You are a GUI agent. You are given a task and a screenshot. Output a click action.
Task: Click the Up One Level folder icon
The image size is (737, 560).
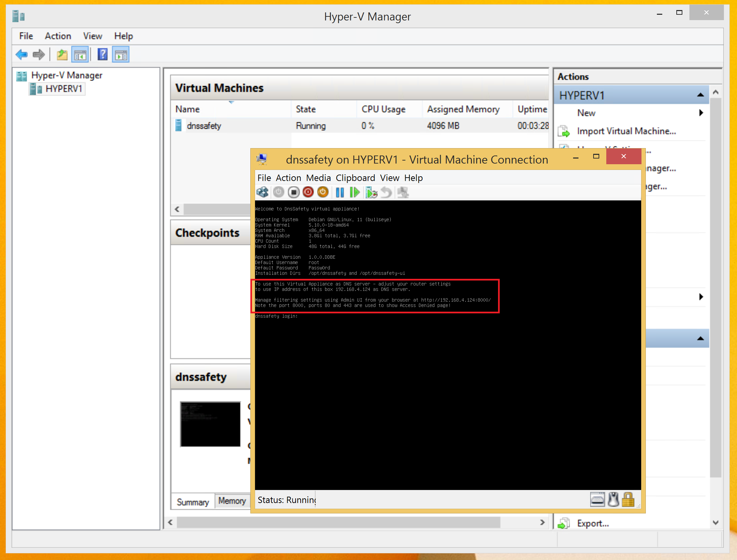(x=62, y=54)
